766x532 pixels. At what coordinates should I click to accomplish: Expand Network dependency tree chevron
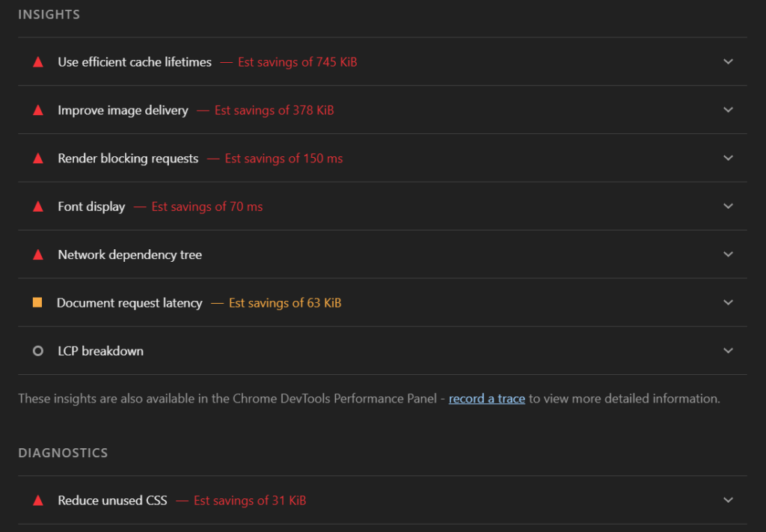[x=729, y=254]
